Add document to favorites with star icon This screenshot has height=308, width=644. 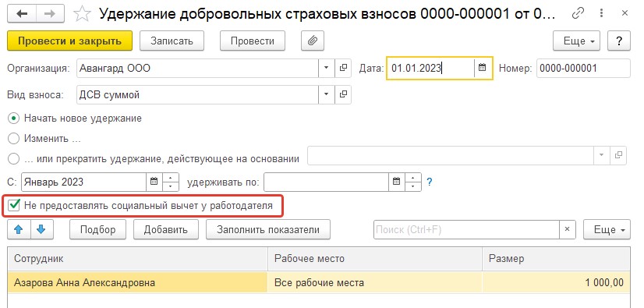click(82, 14)
